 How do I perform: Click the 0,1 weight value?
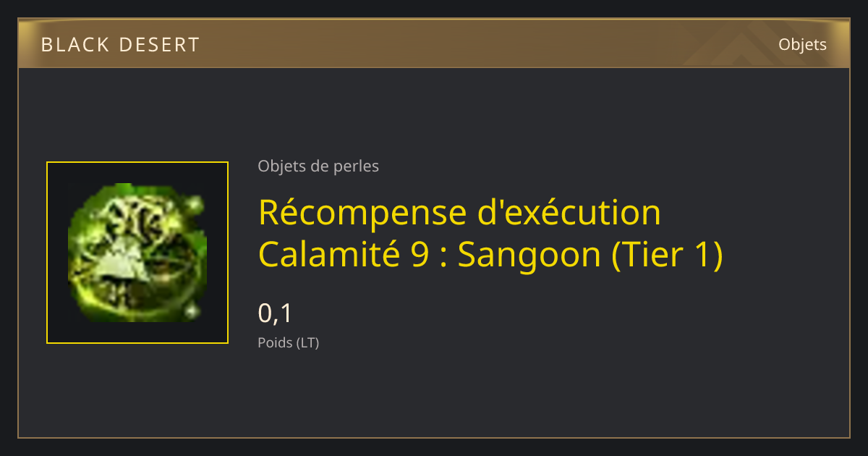(x=275, y=313)
